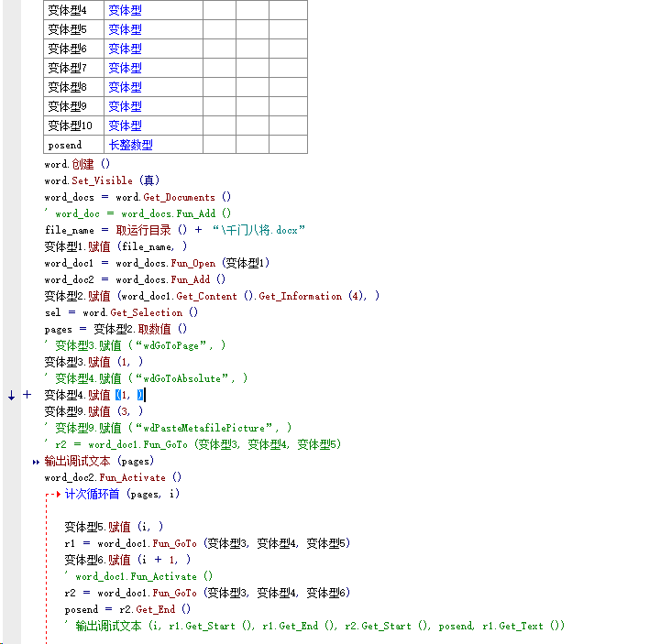Click the line word_doc2 = word_docs.Fun_Add ()
The height and width of the screenshot is (644, 649).
pyautogui.click(x=135, y=279)
